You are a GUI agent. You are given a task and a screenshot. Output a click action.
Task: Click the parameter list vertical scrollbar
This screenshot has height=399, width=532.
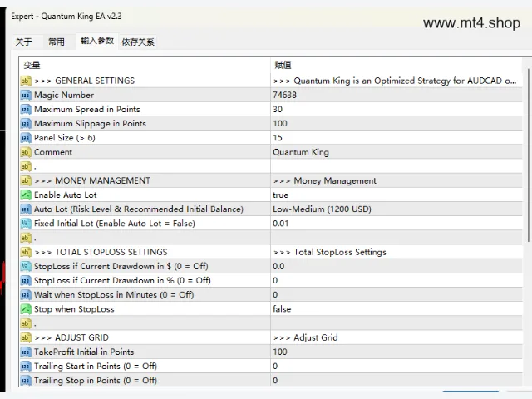tap(528, 155)
